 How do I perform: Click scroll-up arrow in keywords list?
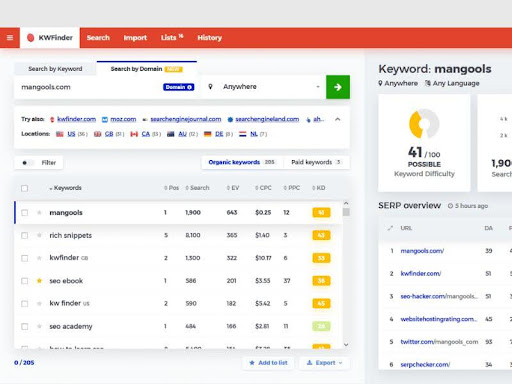pos(346,203)
